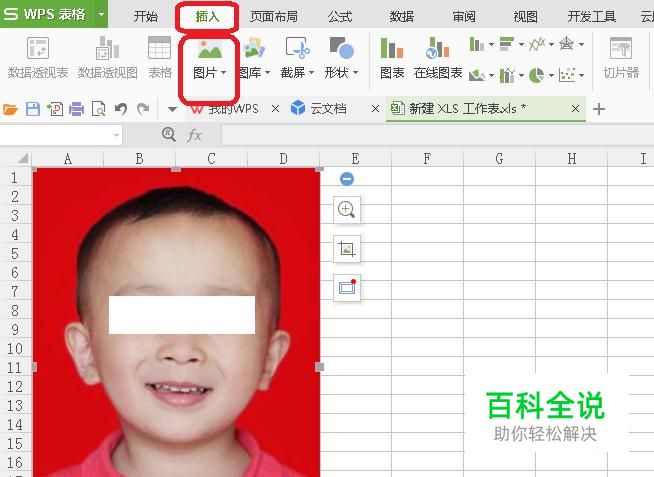This screenshot has height=477, width=654.
Task: Click the pie chart type icon
Action: point(536,75)
